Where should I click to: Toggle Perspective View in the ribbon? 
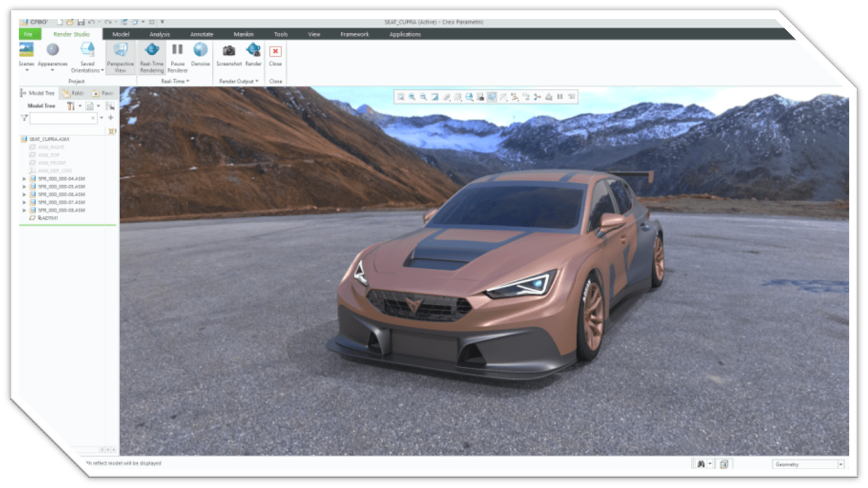click(120, 57)
